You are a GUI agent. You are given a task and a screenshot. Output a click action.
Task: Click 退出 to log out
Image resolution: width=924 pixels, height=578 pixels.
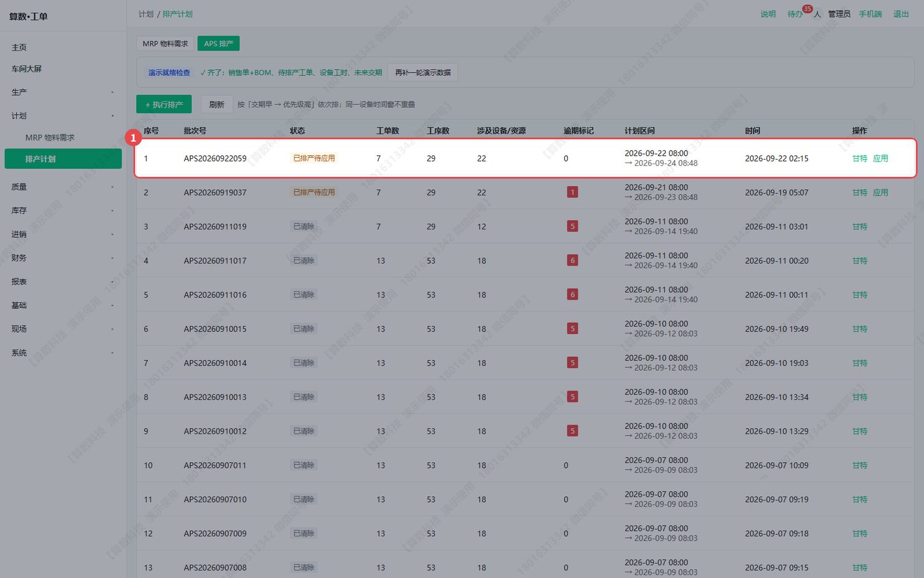[x=901, y=14]
